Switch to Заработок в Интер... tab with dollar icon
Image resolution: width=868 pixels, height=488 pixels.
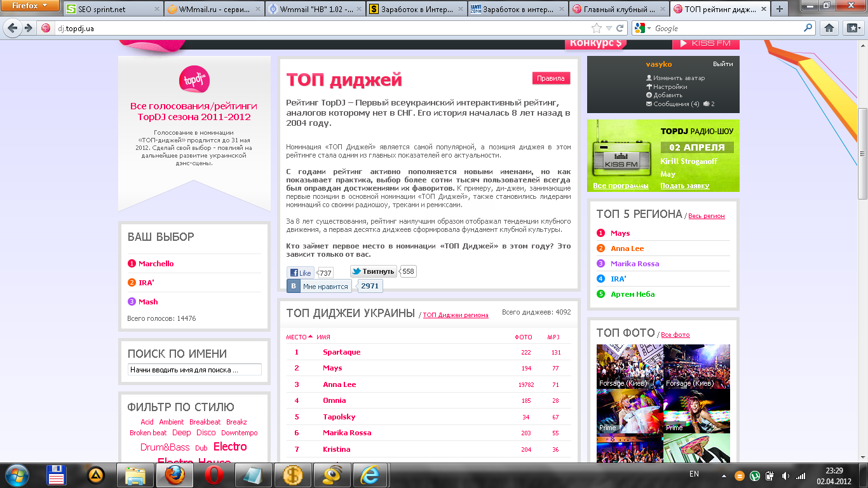pyautogui.click(x=415, y=10)
